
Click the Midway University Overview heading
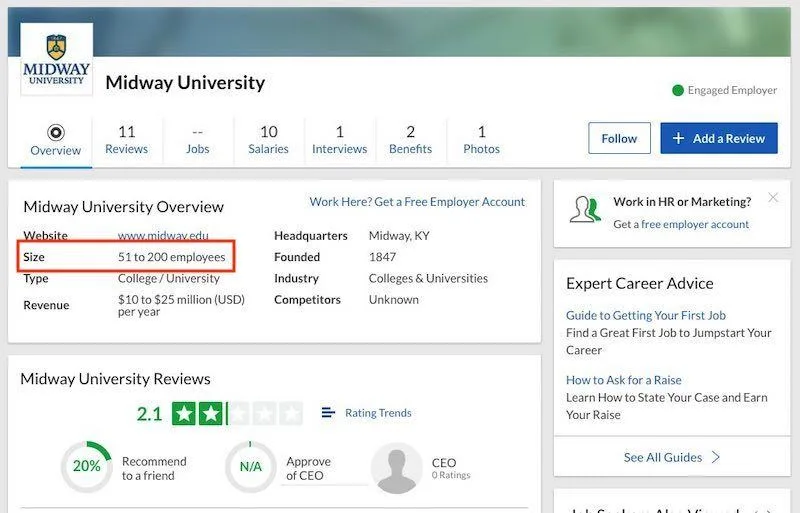[123, 207]
